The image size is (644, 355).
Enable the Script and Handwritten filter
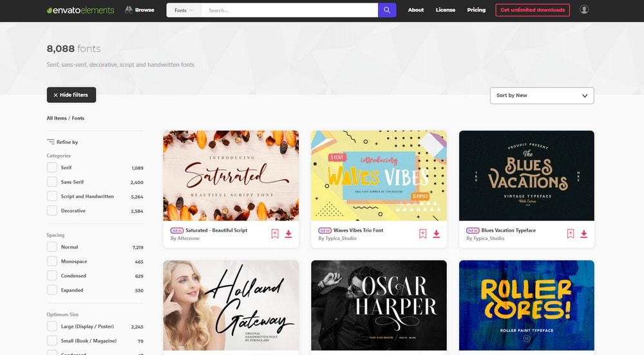coord(52,196)
